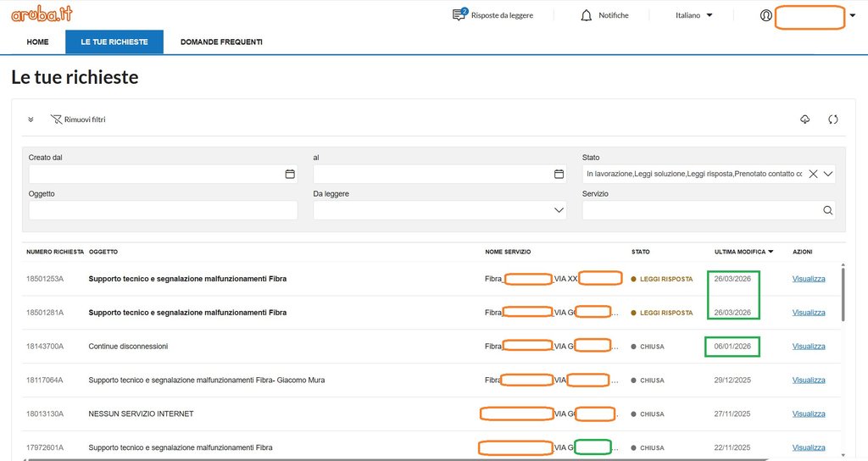Viewport: 868px width, 461px height.
Task: Click the aruba.it logo
Action: (41, 14)
